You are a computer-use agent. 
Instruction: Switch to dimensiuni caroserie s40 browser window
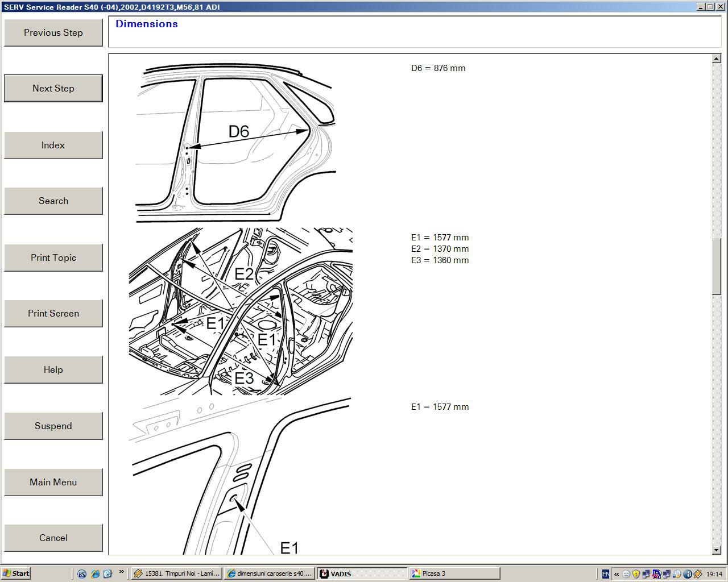pos(270,573)
